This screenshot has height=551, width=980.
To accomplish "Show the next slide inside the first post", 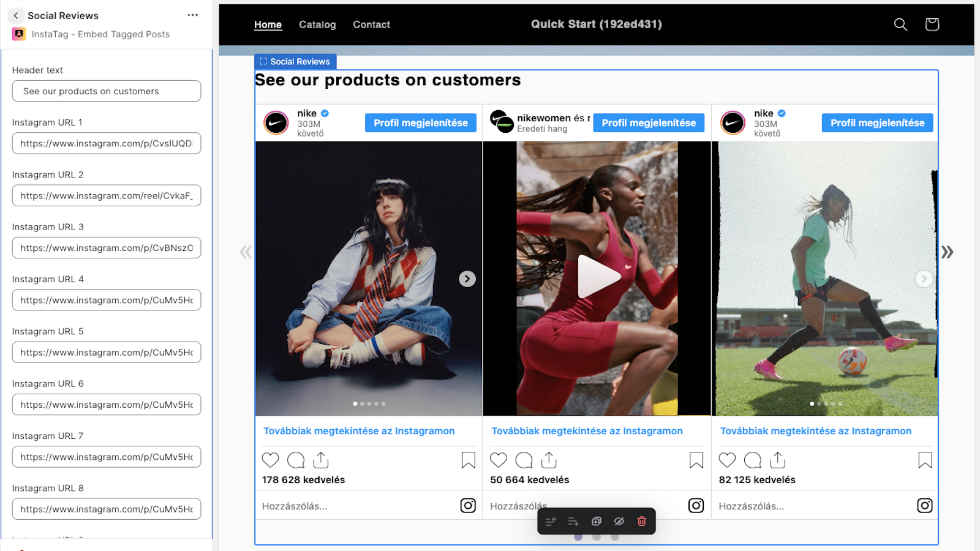I will click(x=467, y=279).
